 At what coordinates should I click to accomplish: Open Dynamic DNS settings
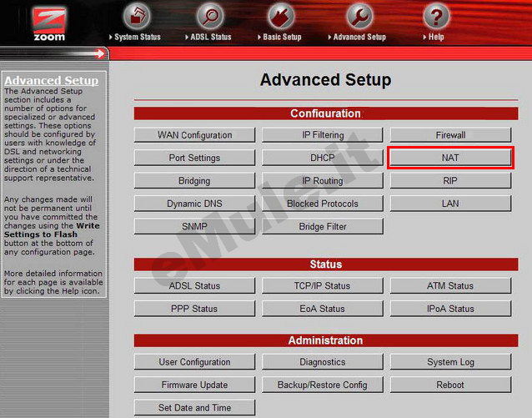click(194, 204)
